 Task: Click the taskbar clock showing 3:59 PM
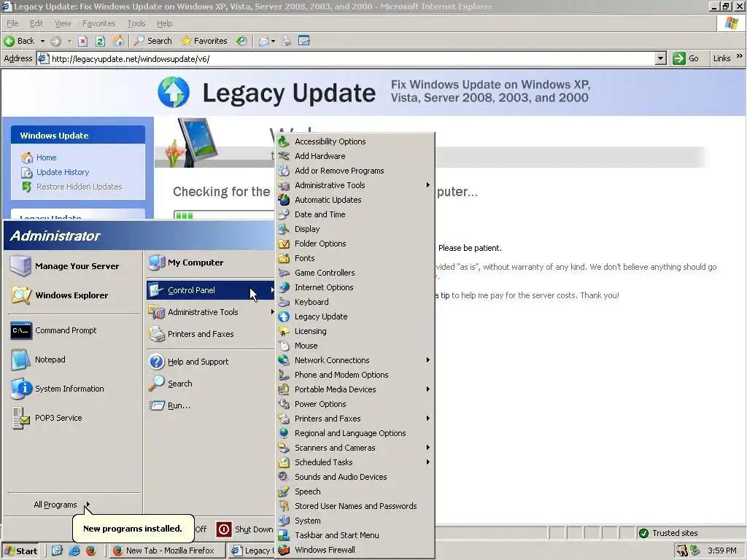coord(721,551)
